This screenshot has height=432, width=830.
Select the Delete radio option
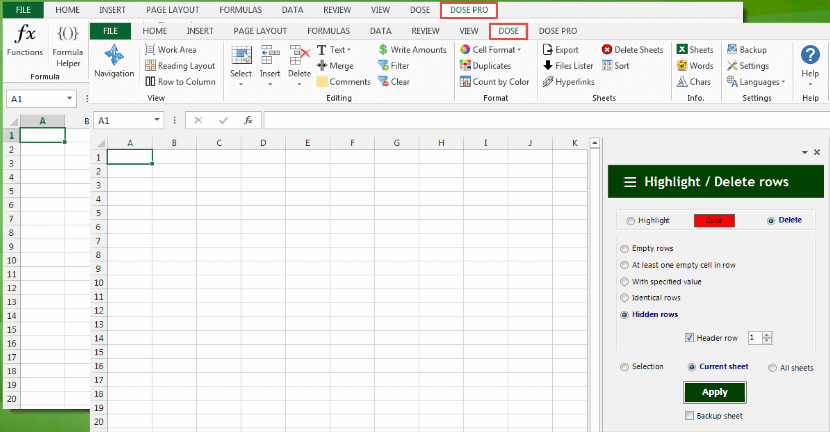771,221
